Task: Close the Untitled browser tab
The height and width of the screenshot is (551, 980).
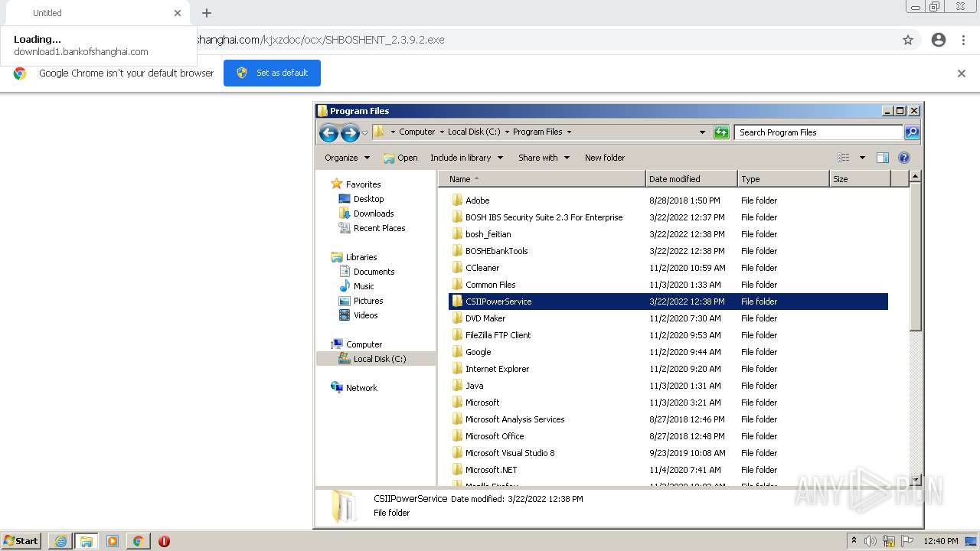Action: (178, 13)
